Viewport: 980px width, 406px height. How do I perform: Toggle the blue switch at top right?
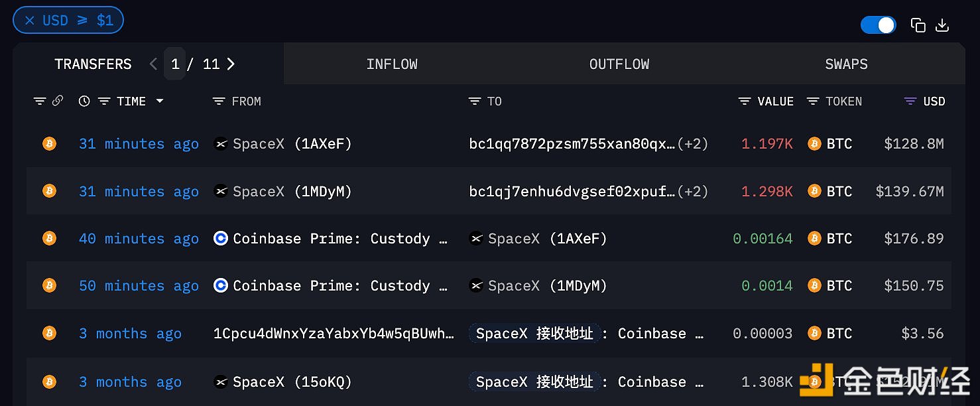[878, 25]
